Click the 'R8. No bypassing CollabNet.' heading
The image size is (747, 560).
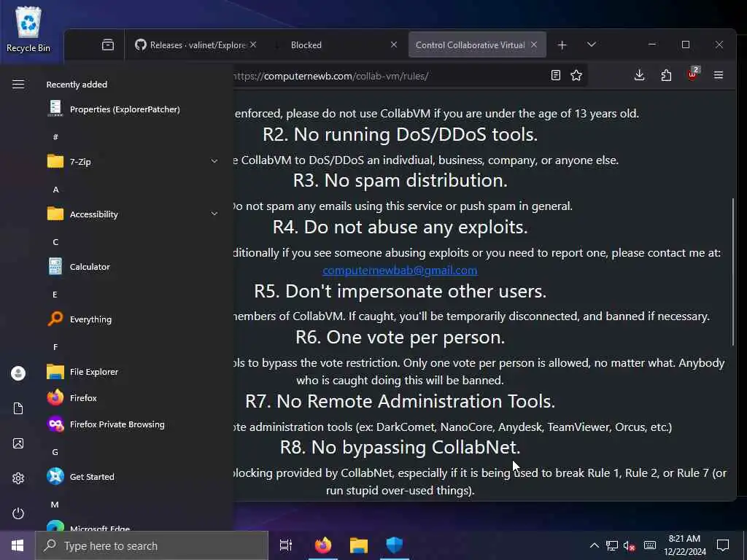pos(400,447)
